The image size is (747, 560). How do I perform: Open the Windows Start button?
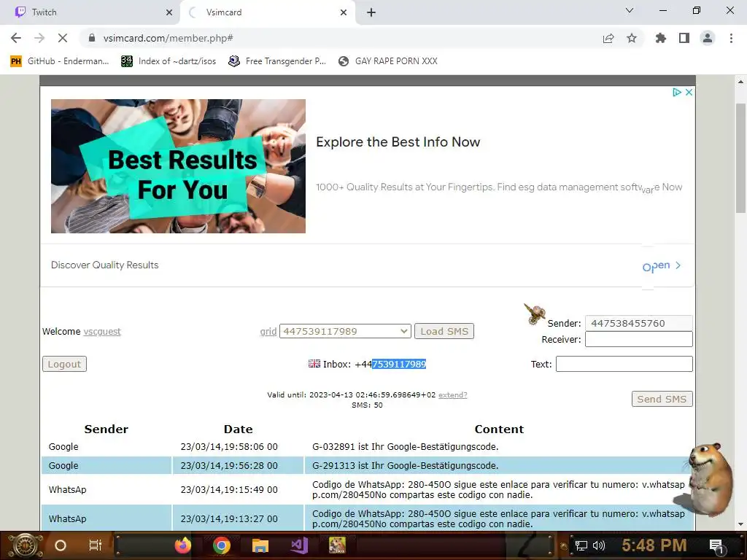pyautogui.click(x=25, y=545)
